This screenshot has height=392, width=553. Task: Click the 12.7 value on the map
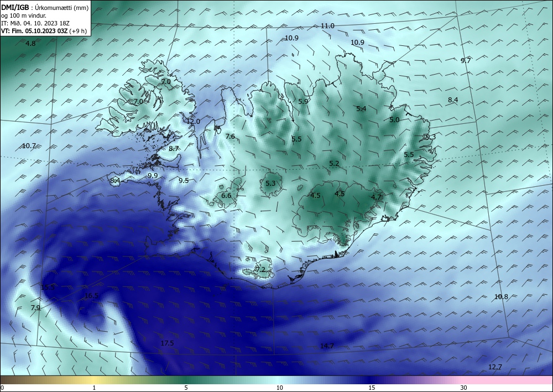[495, 367]
